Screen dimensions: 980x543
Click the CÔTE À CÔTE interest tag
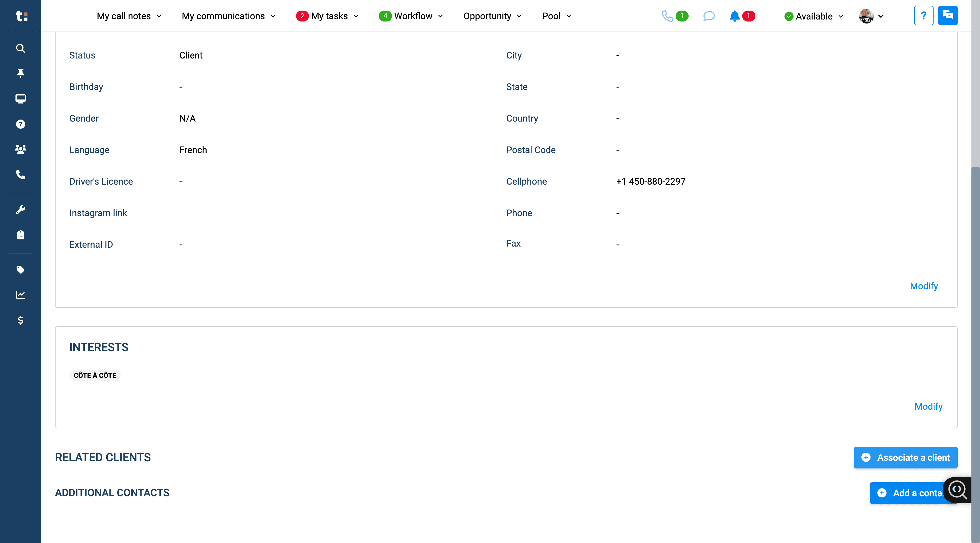click(x=95, y=376)
